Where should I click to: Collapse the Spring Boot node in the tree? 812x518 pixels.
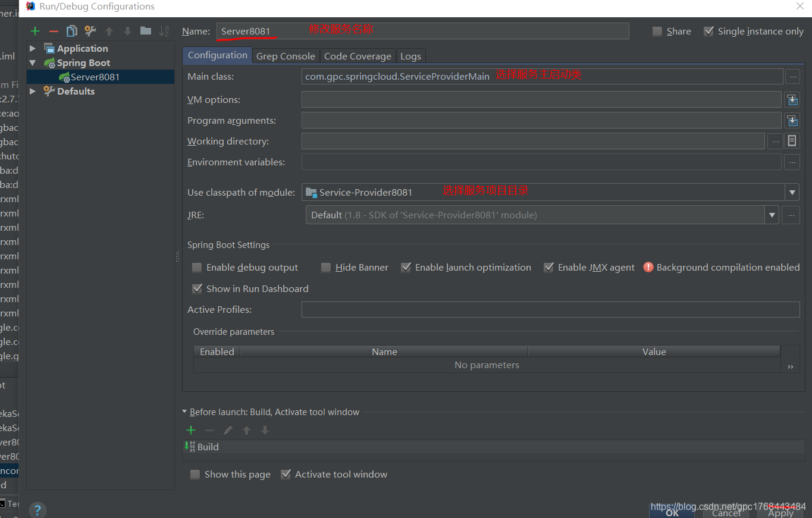pyautogui.click(x=33, y=62)
